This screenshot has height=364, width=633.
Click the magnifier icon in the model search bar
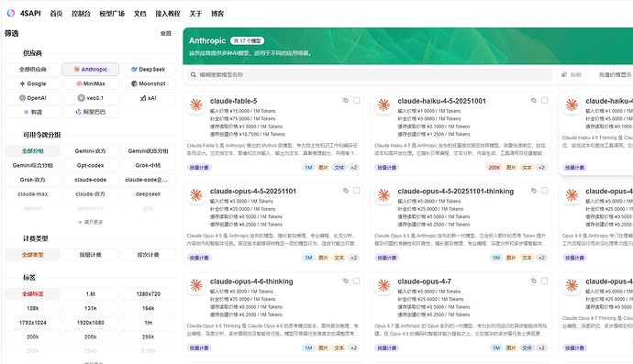(194, 74)
